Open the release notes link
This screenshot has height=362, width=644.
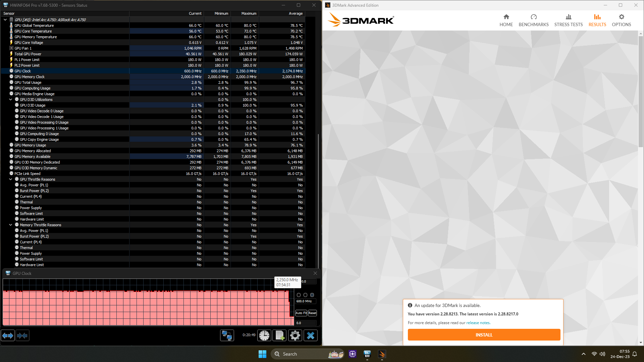pos(478,323)
